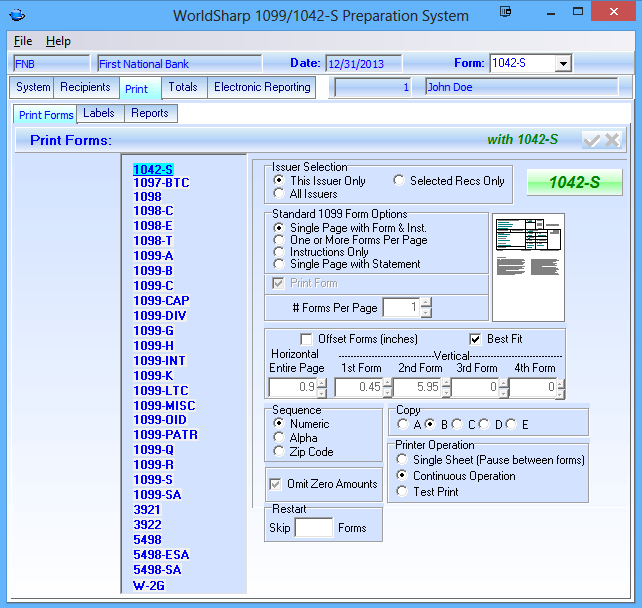Click the restore-down icon in title bar
The height and width of the screenshot is (608, 642).
505,12
